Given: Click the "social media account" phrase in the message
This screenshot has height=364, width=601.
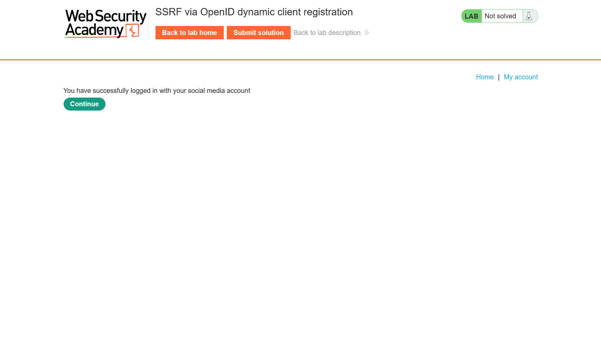Looking at the screenshot, I should (x=219, y=91).
